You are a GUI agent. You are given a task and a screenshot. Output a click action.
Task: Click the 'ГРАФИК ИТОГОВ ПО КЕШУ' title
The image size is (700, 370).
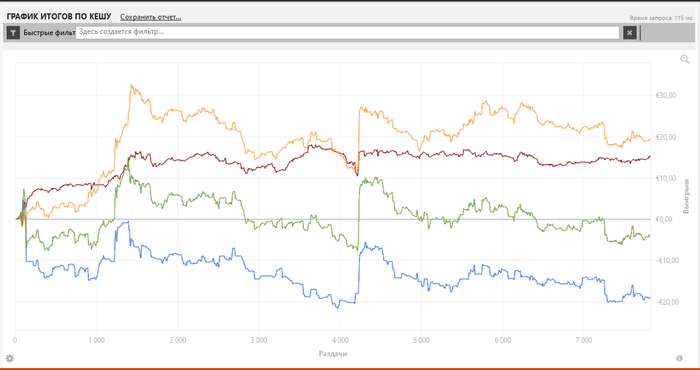click(59, 17)
